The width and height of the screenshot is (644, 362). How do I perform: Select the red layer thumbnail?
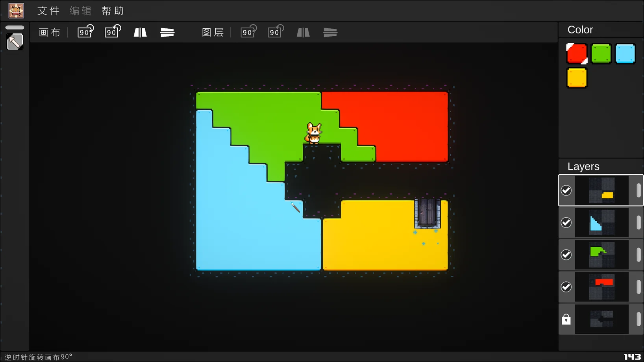(x=601, y=287)
